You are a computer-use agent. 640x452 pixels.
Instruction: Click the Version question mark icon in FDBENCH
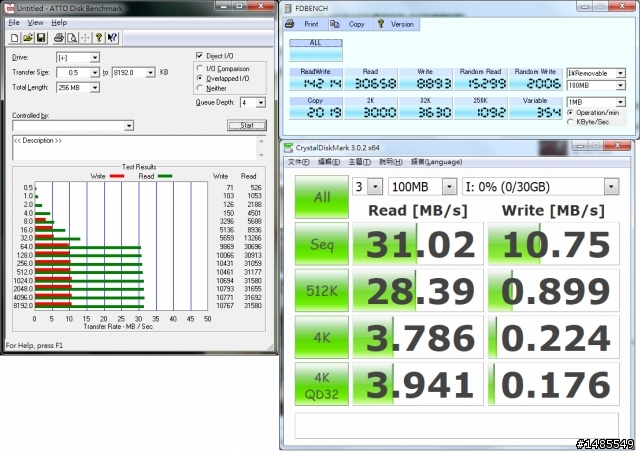click(381, 24)
